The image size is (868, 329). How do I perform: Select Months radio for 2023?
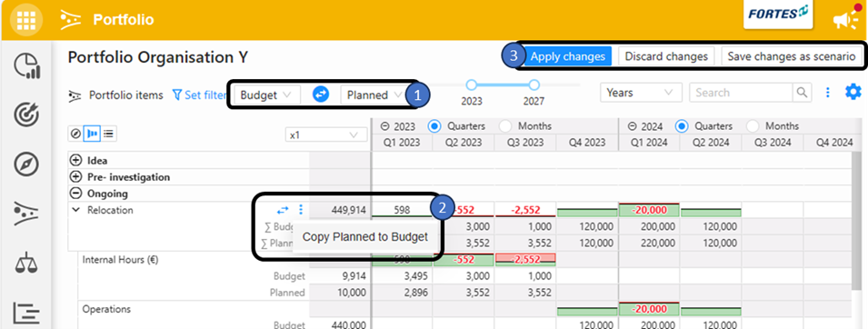click(x=505, y=126)
